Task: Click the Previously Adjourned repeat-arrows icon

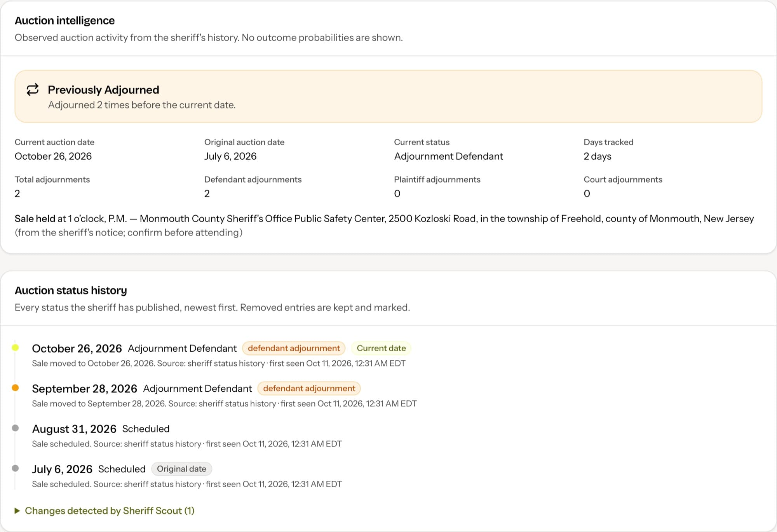Action: tap(33, 90)
